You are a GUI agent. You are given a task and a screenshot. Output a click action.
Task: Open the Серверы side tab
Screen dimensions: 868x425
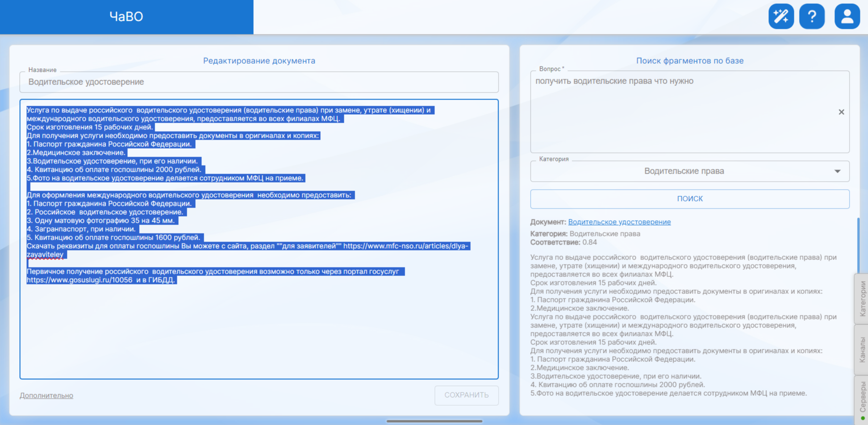pos(862,396)
